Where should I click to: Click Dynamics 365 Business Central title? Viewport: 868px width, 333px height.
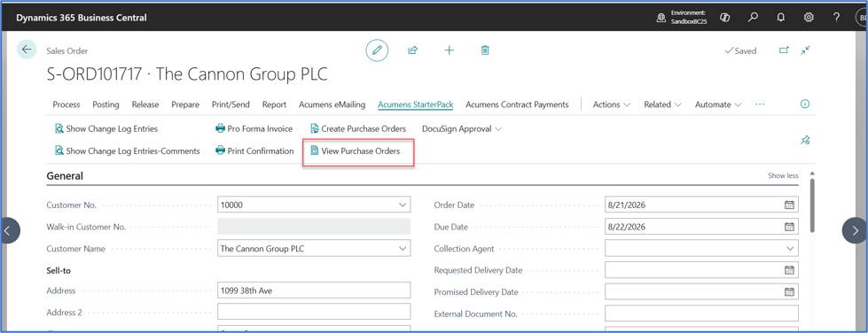tap(82, 18)
